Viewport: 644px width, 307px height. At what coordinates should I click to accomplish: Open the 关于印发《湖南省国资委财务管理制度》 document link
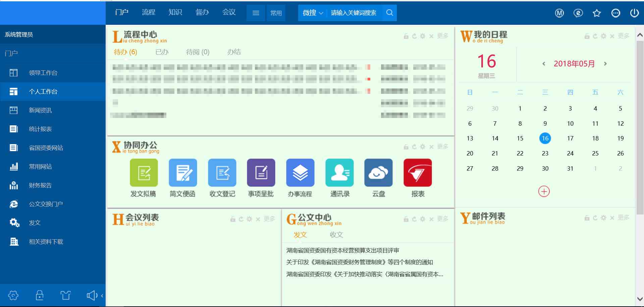[x=359, y=262]
